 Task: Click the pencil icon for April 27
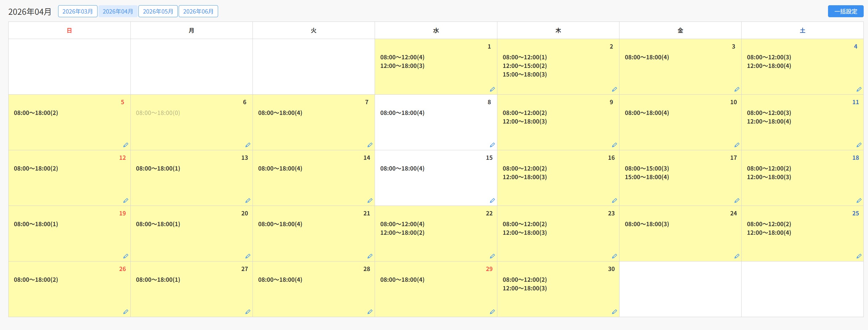pos(248,312)
